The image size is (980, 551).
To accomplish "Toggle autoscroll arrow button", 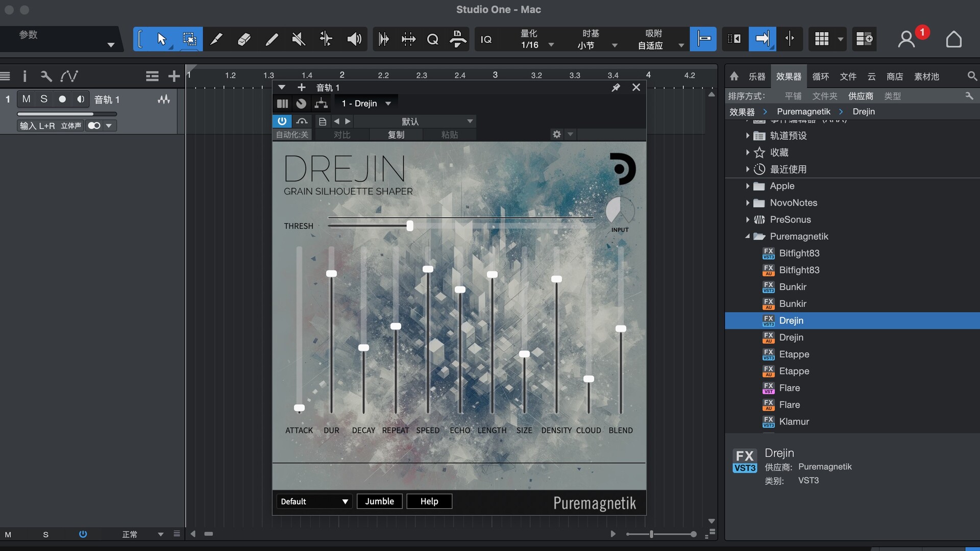I will pyautogui.click(x=762, y=39).
